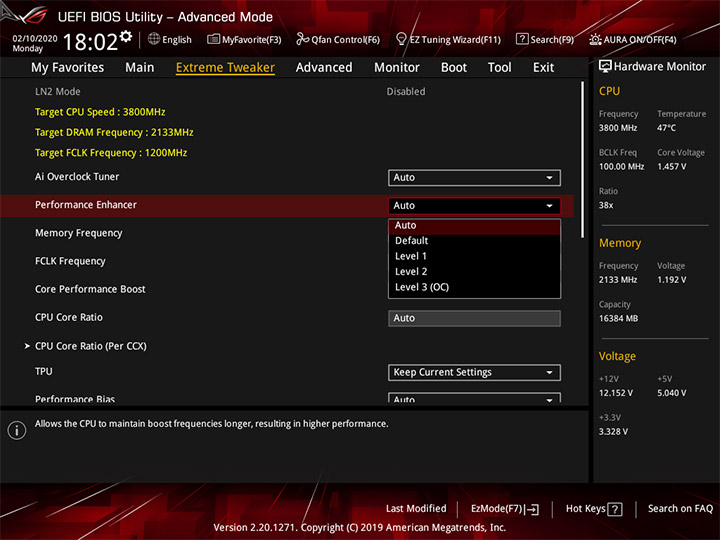
Task: Select the Extreme Tweaker tab
Action: click(x=225, y=68)
